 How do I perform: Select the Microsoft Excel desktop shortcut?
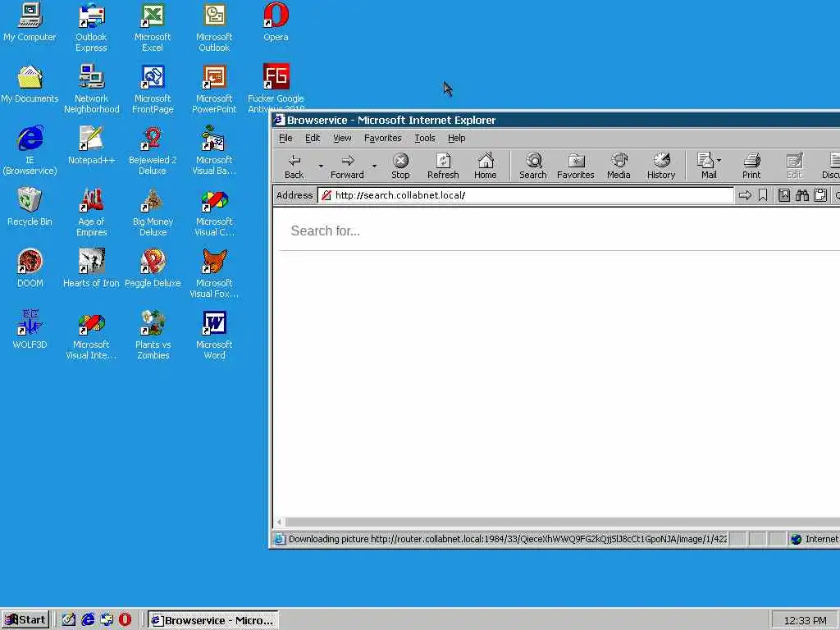click(x=153, y=28)
